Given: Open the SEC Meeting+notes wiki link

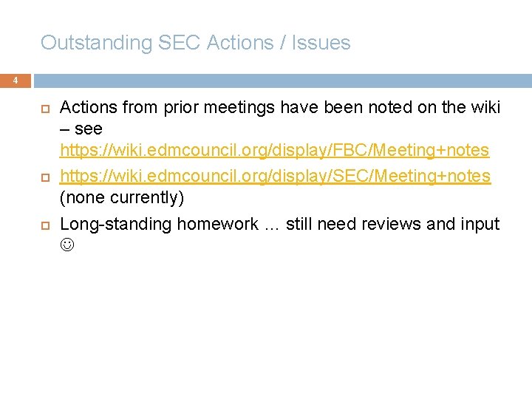Looking at the screenshot, I should click(x=275, y=176).
